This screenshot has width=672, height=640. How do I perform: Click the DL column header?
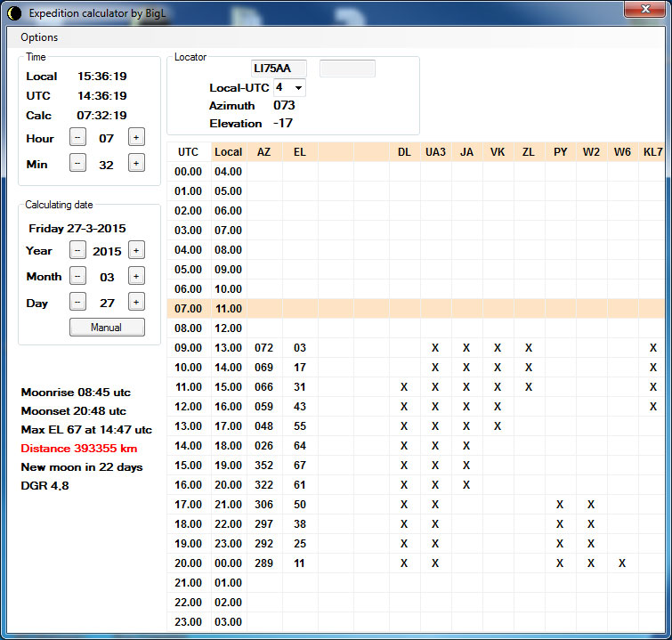(404, 152)
